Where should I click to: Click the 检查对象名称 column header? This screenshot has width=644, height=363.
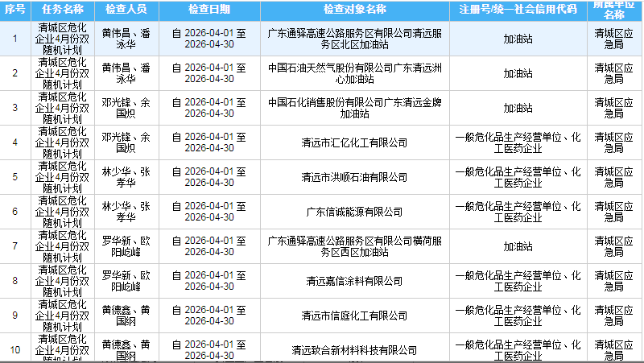click(355, 10)
